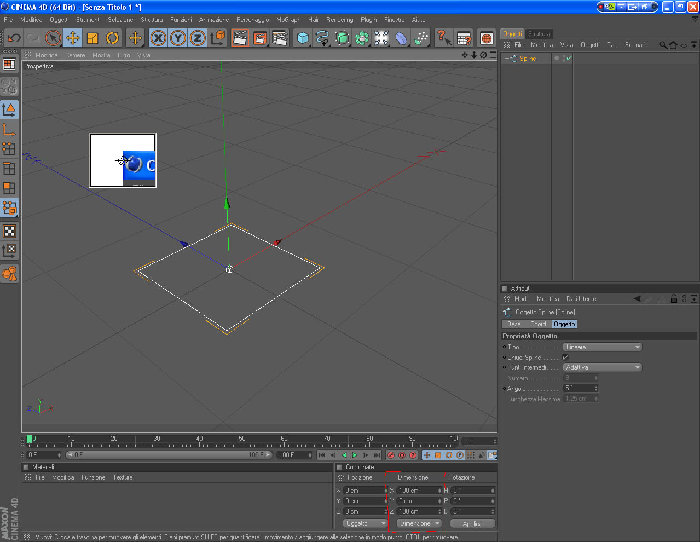Image resolution: width=700 pixels, height=542 pixels.
Task: Click the Undo arrow icon
Action: pyautogui.click(x=14, y=38)
